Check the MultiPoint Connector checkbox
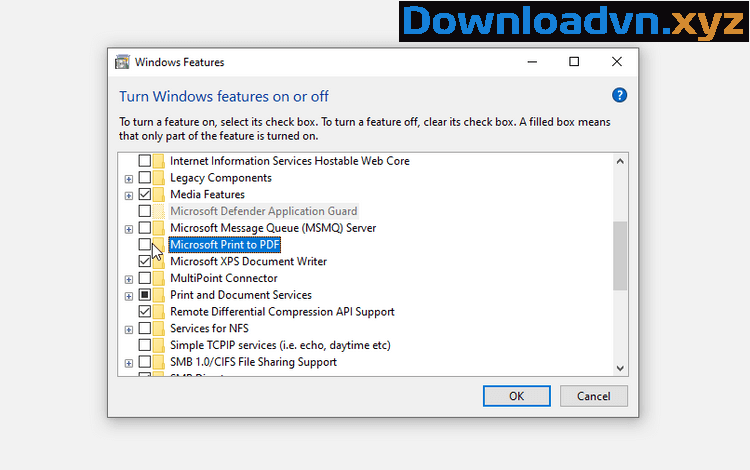 coord(144,278)
